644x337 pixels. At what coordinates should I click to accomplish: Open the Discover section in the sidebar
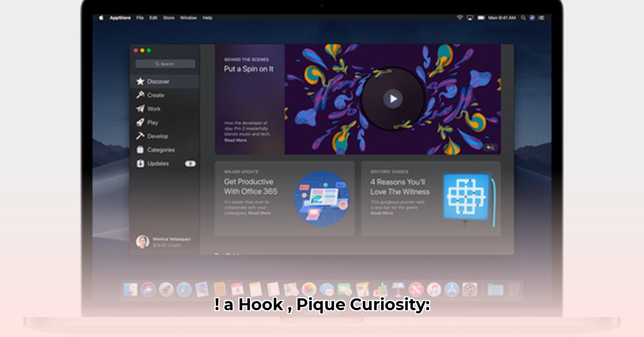tap(158, 82)
